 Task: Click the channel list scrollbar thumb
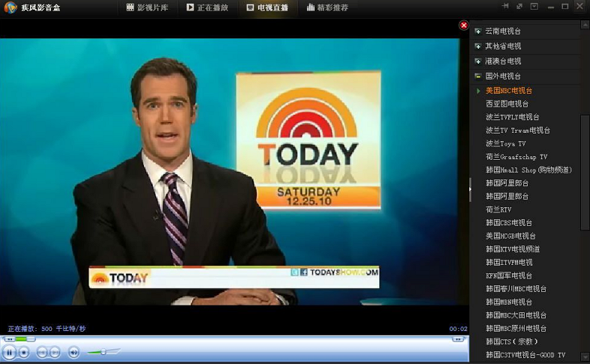[585, 171]
